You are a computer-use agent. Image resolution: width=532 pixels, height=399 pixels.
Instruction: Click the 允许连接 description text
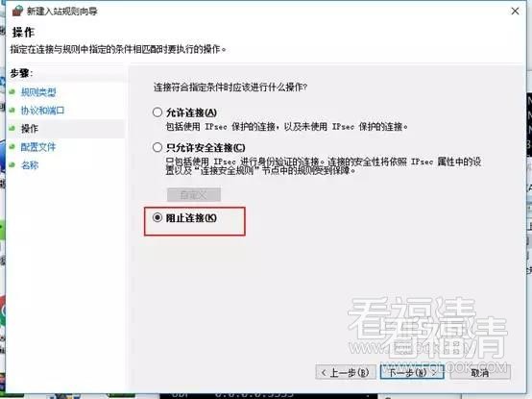pyautogui.click(x=286, y=127)
